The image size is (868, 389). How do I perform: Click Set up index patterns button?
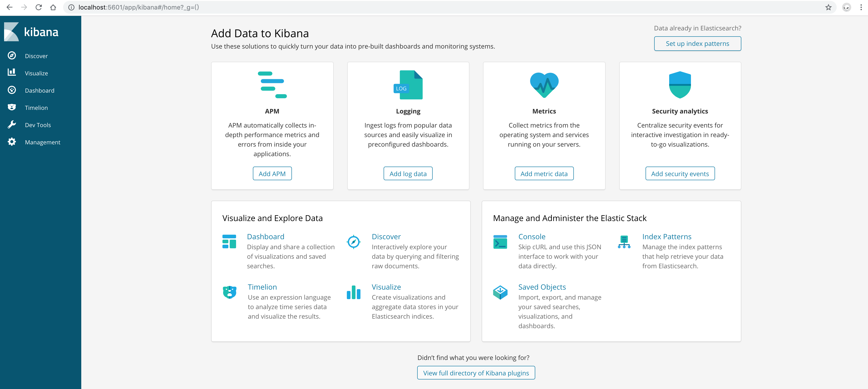pyautogui.click(x=697, y=43)
